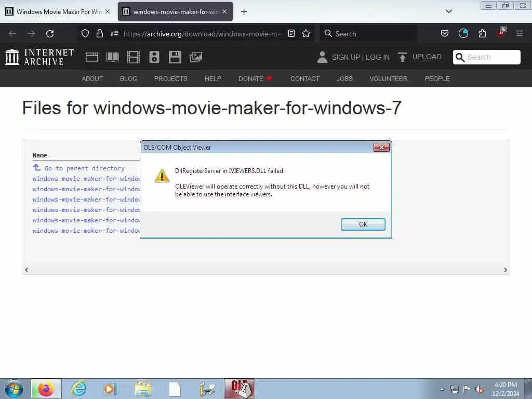Open the DONATE menu item
532x399 pixels.
[x=255, y=79]
